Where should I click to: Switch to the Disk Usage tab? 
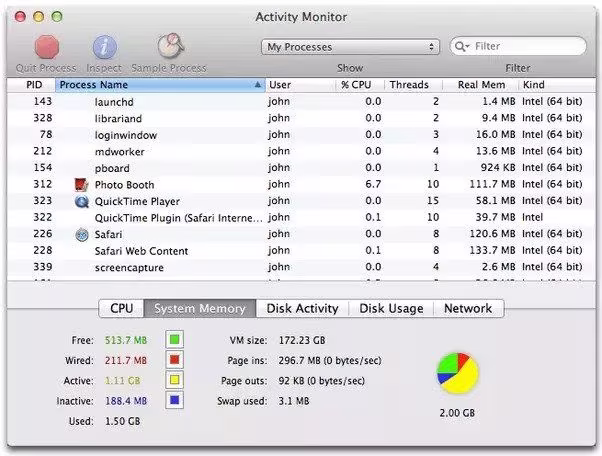click(x=391, y=309)
